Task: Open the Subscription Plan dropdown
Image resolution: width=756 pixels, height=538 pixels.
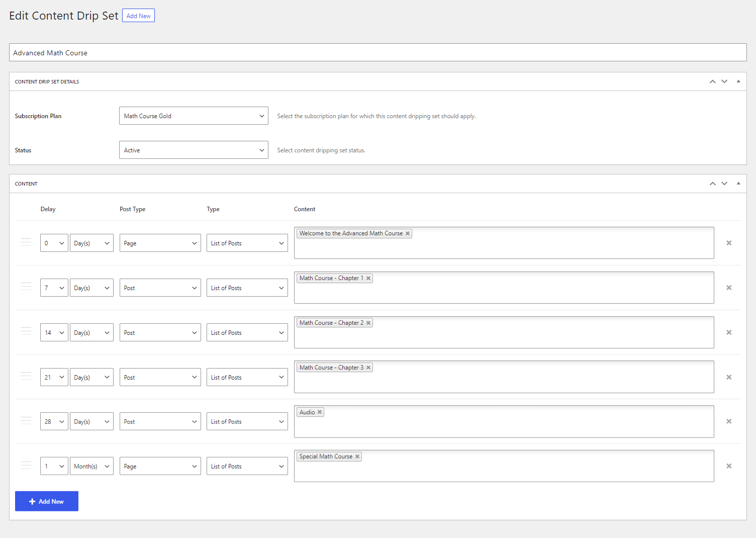Action: [194, 116]
